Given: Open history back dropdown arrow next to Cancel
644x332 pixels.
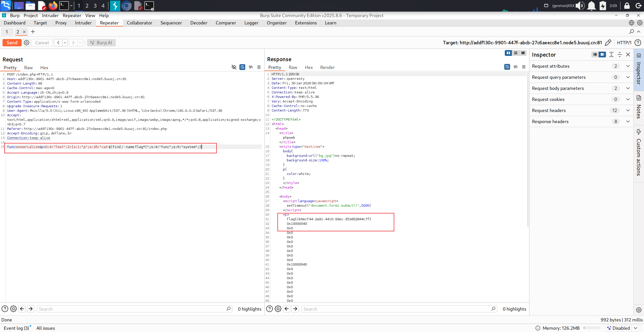Looking at the screenshot, I should (x=65, y=43).
